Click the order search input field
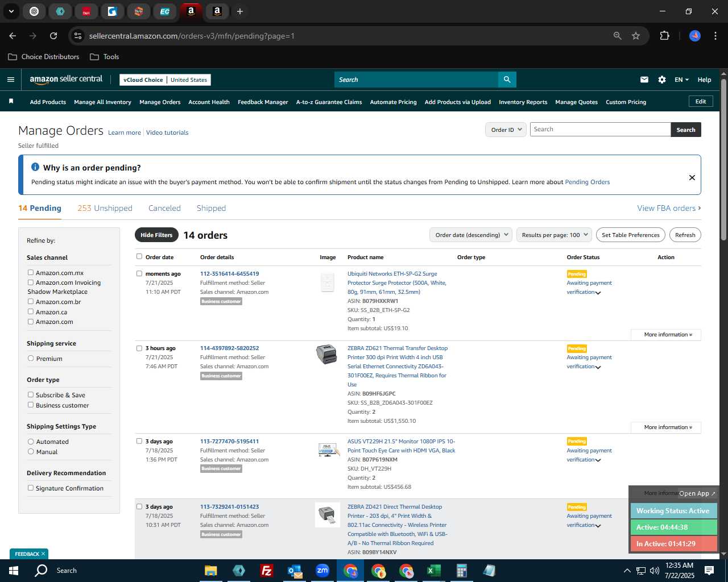728x582 pixels. 600,130
